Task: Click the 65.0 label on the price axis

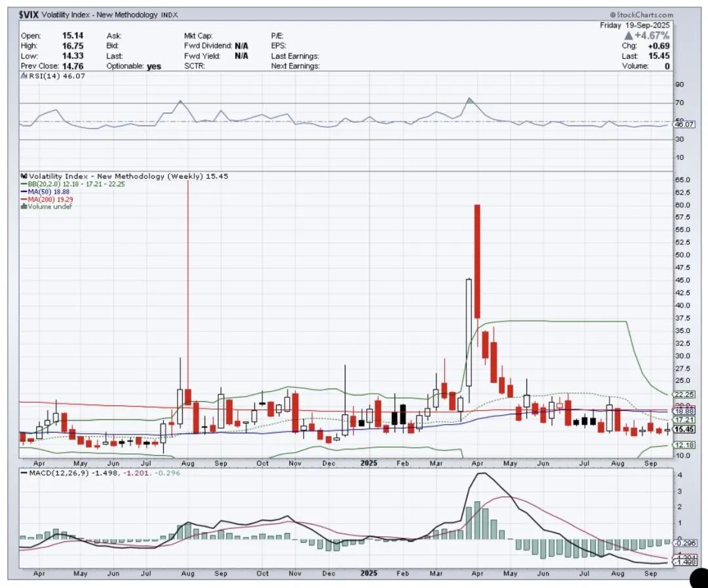Action: point(682,180)
